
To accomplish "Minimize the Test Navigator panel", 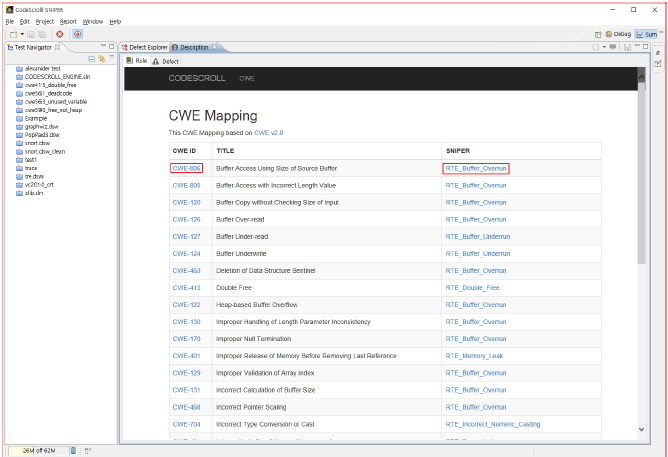I will [x=104, y=46].
